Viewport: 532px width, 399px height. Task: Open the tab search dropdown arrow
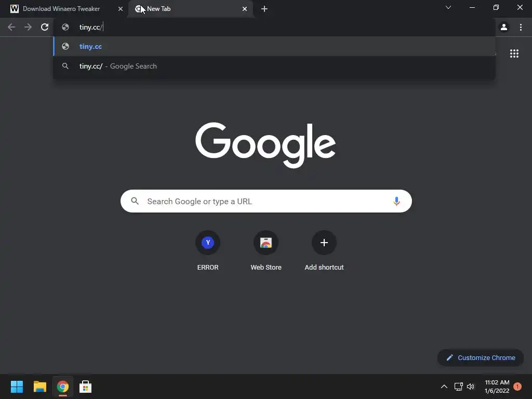(448, 7)
